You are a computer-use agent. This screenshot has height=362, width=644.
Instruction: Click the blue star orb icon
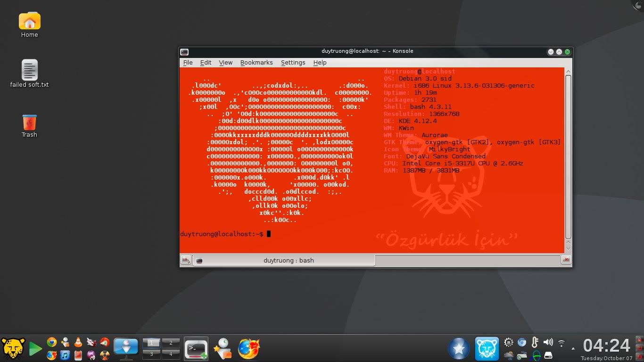459,349
